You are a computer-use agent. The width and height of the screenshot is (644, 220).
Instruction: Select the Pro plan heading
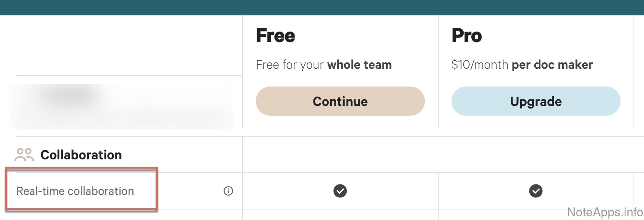[467, 36]
